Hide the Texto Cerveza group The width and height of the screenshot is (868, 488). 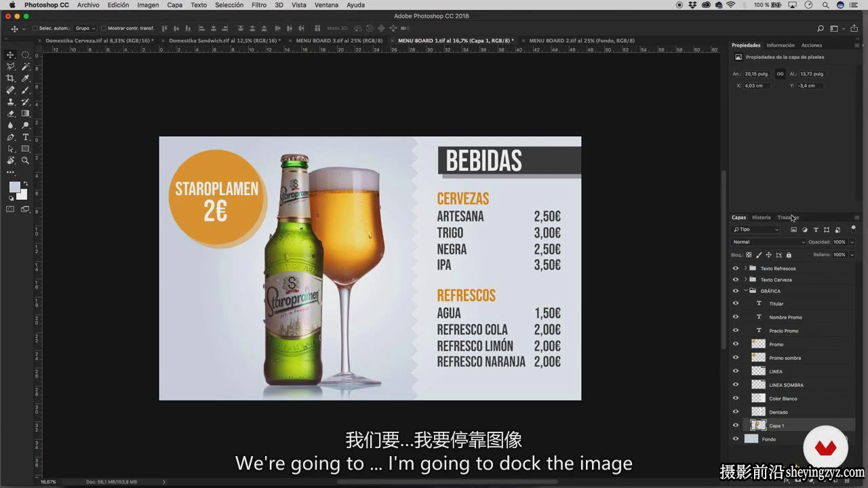point(736,279)
